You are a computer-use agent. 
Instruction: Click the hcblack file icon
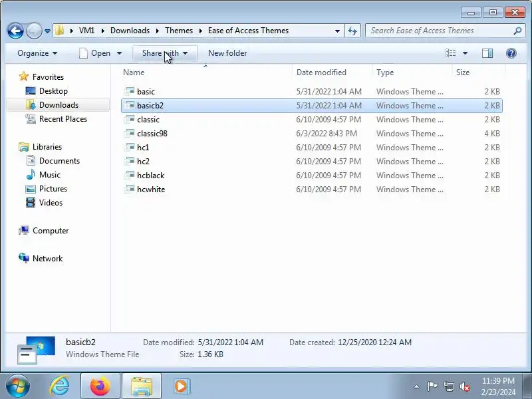(x=129, y=175)
